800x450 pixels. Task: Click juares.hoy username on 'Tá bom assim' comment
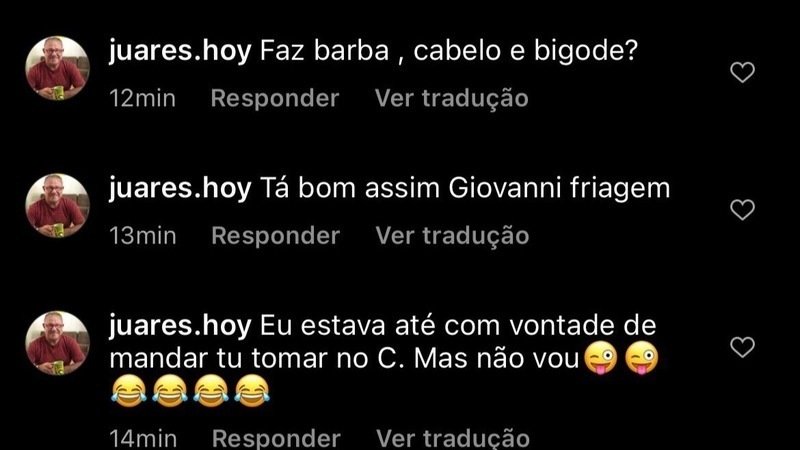point(180,189)
